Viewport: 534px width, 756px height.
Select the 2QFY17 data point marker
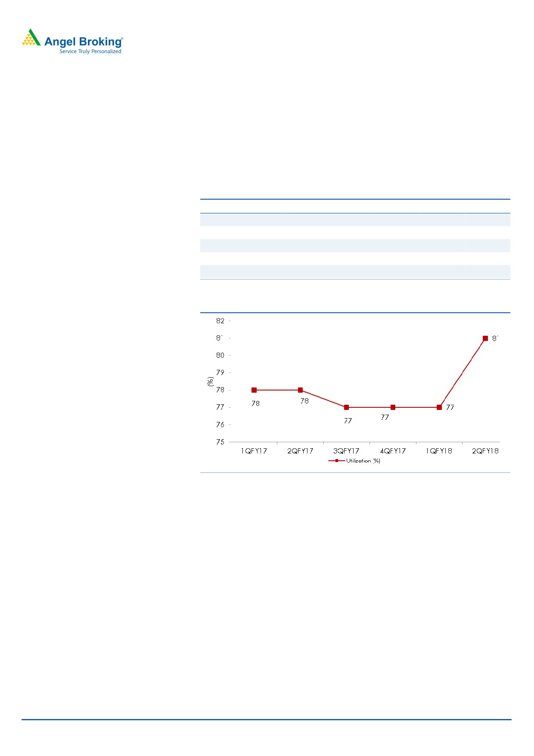tap(301, 390)
